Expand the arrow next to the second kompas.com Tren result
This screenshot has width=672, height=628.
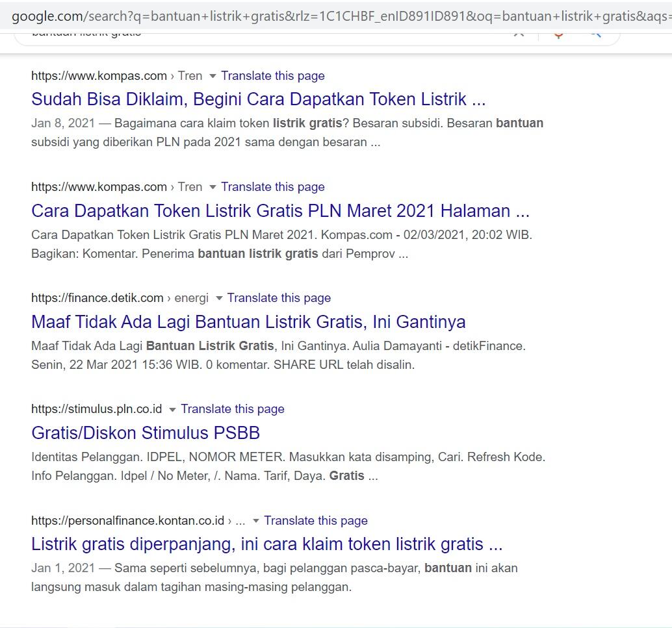(x=213, y=187)
